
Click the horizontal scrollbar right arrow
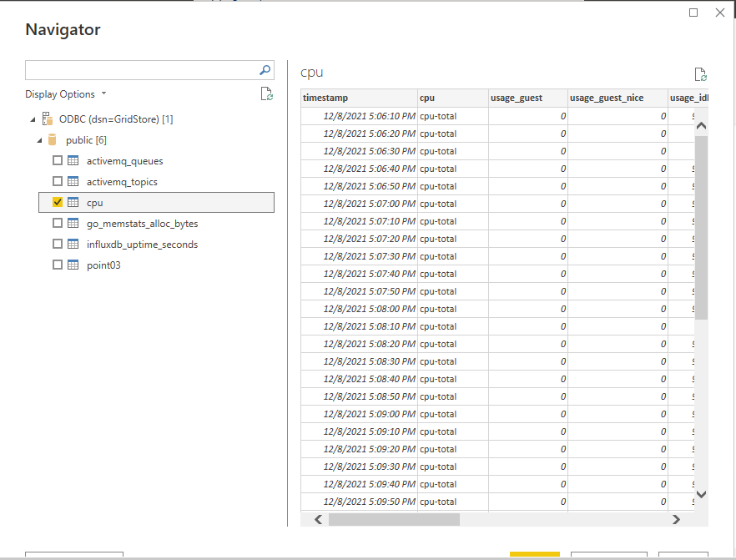(x=676, y=519)
